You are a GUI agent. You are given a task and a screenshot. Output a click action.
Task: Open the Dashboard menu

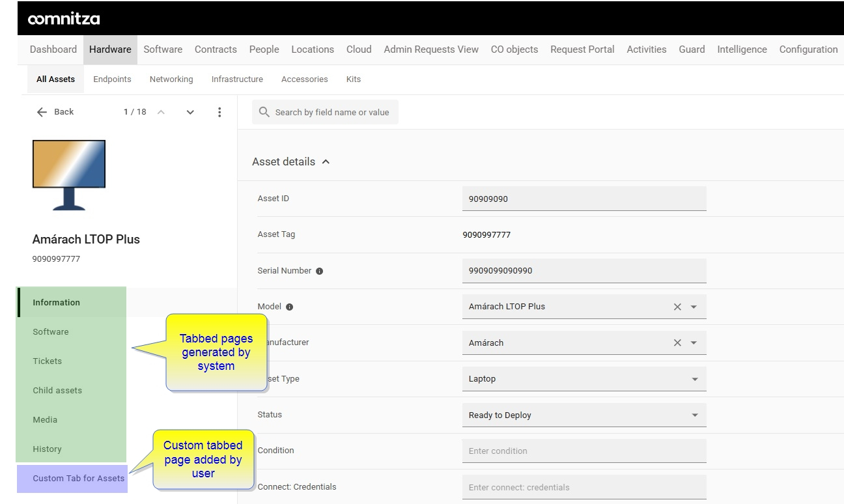[53, 49]
